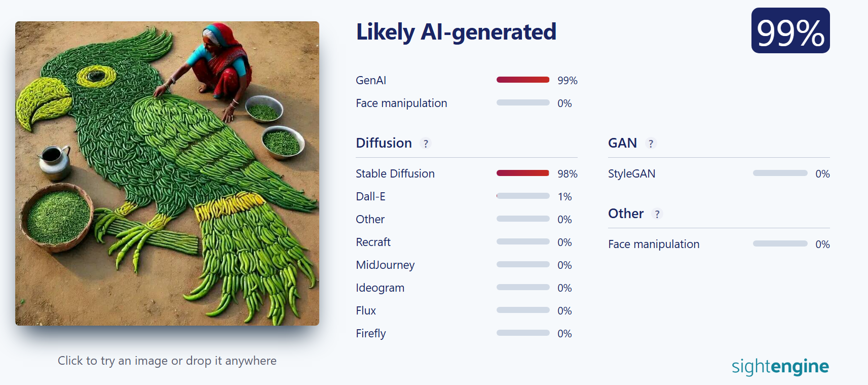Click the help icon beside the Other heading
868x385 pixels.
pos(657,214)
